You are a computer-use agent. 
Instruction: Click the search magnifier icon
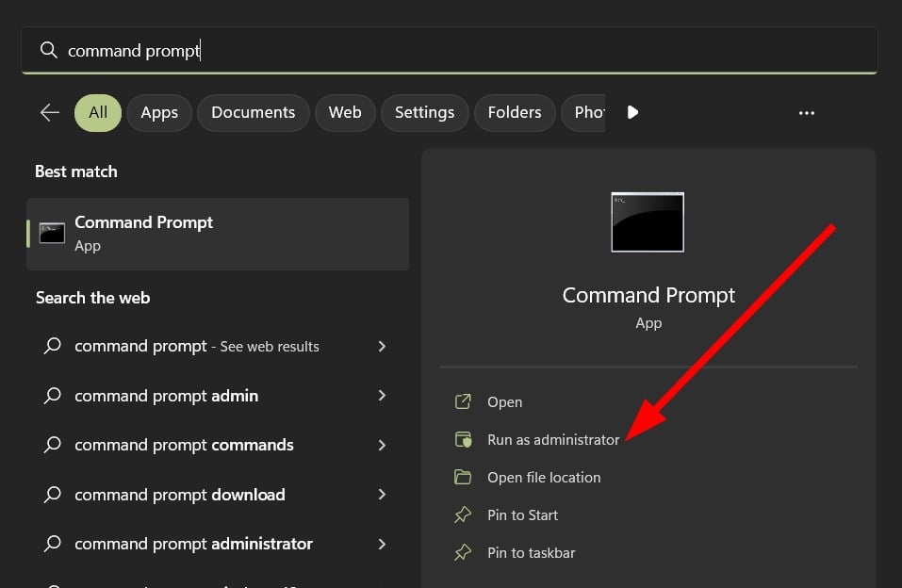click(x=48, y=50)
